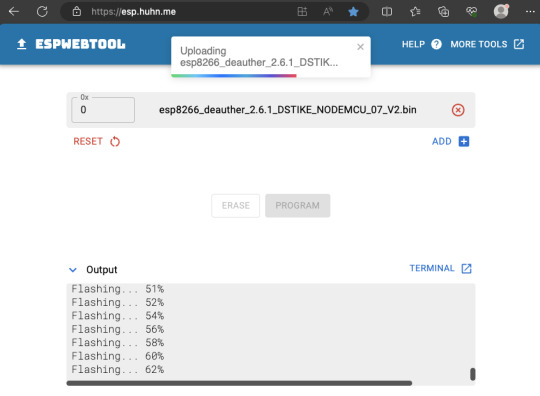540x396 pixels.
Task: Click the rainbow upload progress bar
Action: (x=234, y=76)
